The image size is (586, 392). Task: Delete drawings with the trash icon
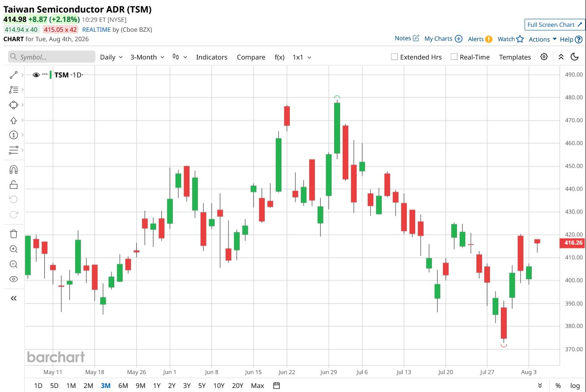[13, 234]
